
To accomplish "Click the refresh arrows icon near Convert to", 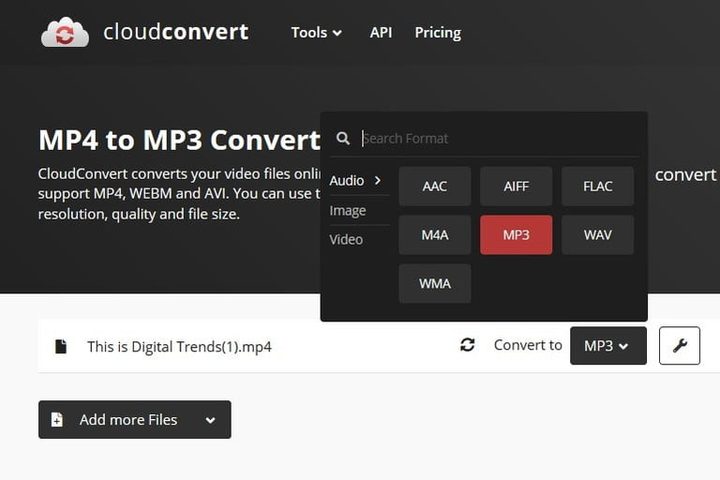I will click(x=467, y=345).
